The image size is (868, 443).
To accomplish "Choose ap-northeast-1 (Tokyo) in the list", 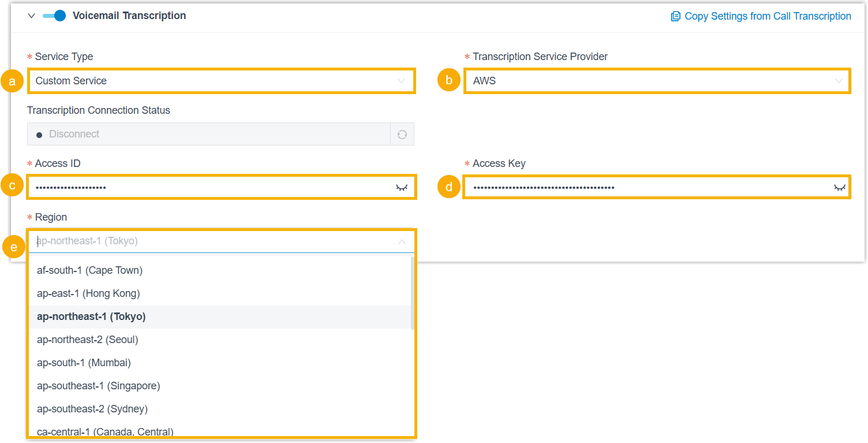I will click(220, 317).
